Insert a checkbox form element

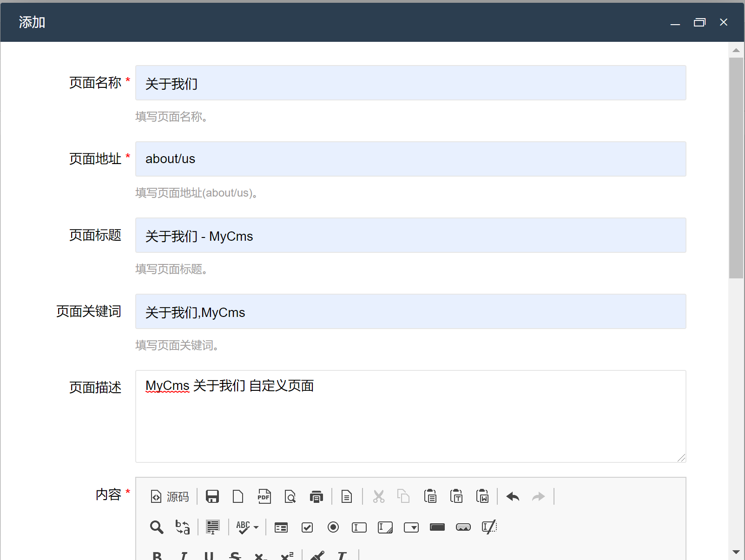pos(307,527)
